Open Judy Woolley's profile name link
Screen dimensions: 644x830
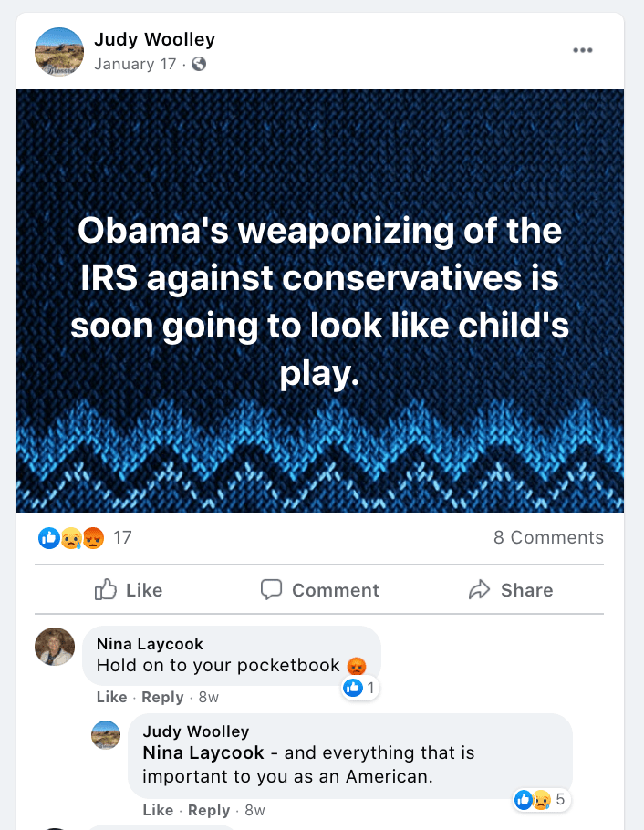point(154,40)
